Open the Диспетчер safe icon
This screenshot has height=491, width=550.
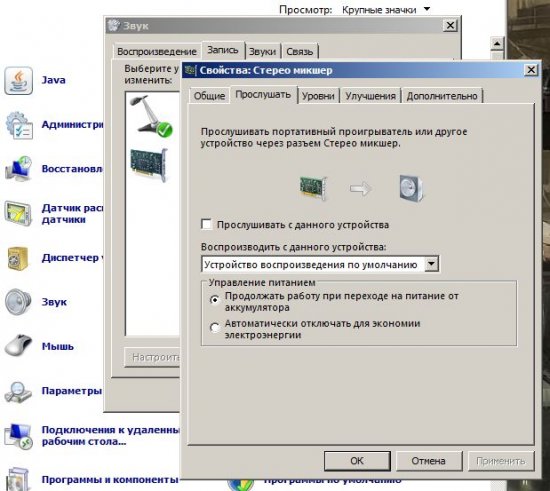18,258
